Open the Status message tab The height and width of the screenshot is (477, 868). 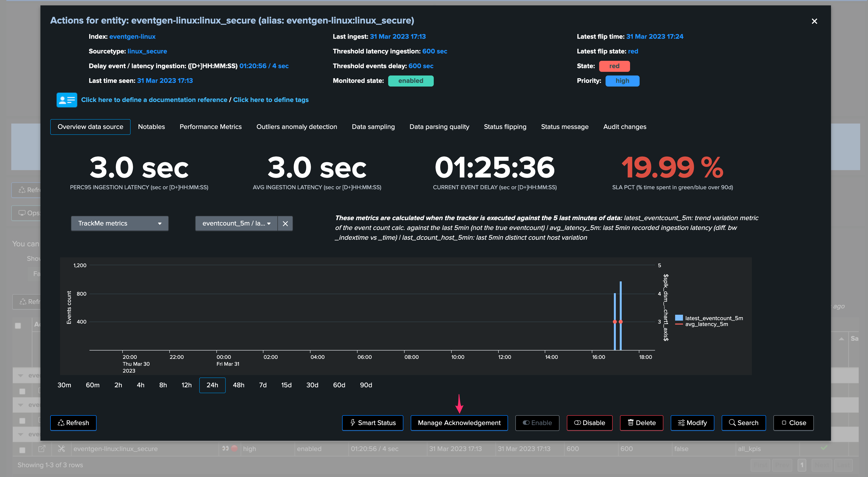pos(564,127)
